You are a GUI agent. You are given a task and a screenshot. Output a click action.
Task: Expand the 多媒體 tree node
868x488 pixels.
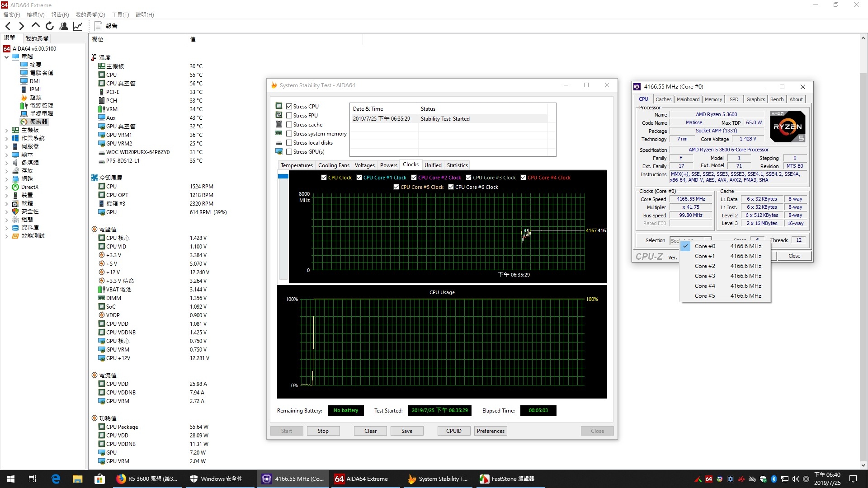(6, 163)
